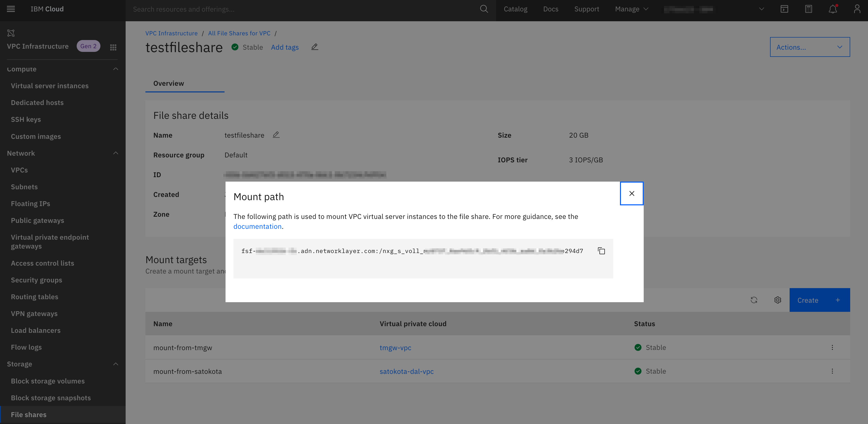Screen dimensions: 868x424
Task: Copy the mount path to clipboard
Action: pos(601,251)
